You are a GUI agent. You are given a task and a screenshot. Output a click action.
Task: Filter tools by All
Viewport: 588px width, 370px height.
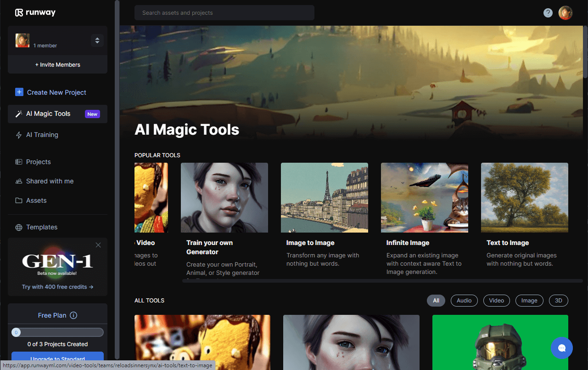436,301
